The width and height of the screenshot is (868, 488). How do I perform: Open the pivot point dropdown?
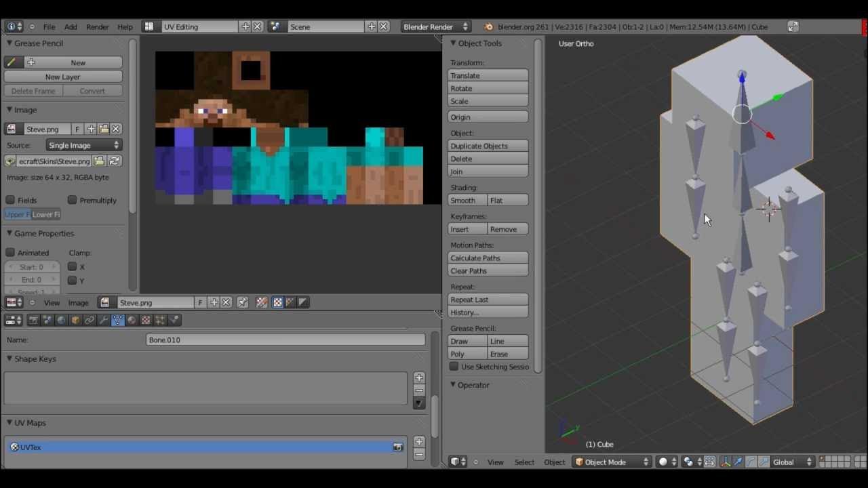pos(692,462)
